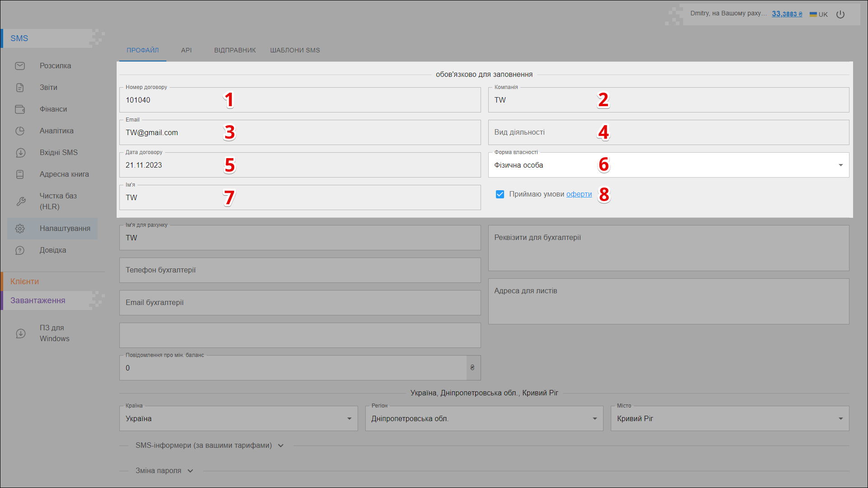Viewport: 868px width, 488px height.
Task: Click Довідка help question icon
Action: point(20,250)
